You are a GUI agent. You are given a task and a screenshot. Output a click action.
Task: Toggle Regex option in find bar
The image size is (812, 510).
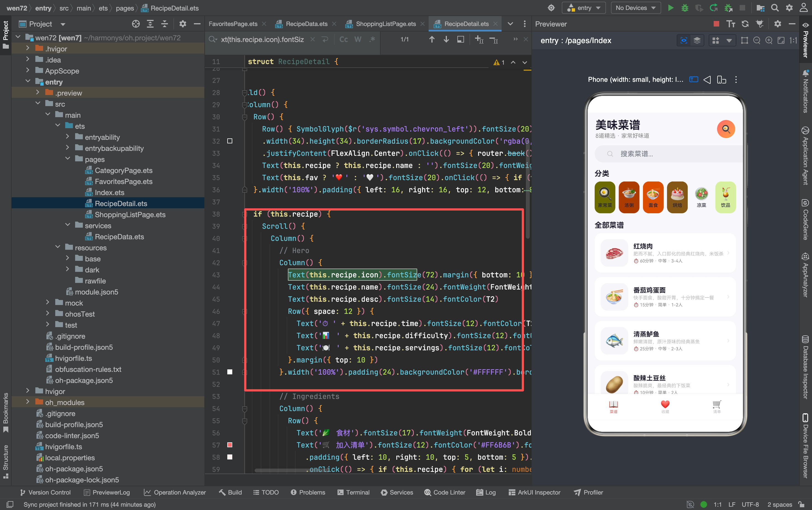[372, 40]
